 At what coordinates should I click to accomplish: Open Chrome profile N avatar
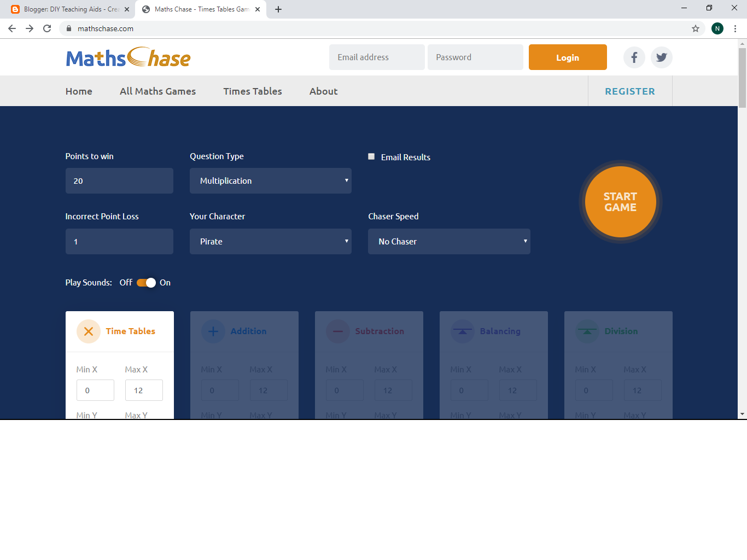[717, 28]
